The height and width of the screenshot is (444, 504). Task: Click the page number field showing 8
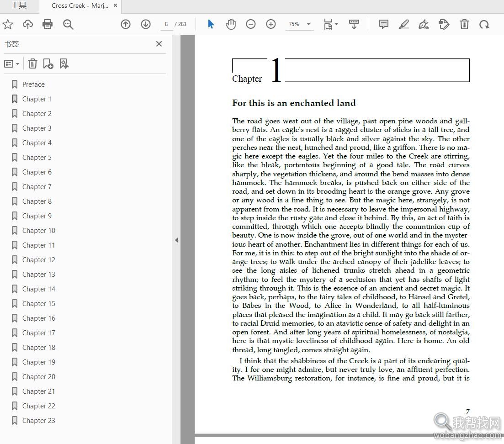pos(166,24)
